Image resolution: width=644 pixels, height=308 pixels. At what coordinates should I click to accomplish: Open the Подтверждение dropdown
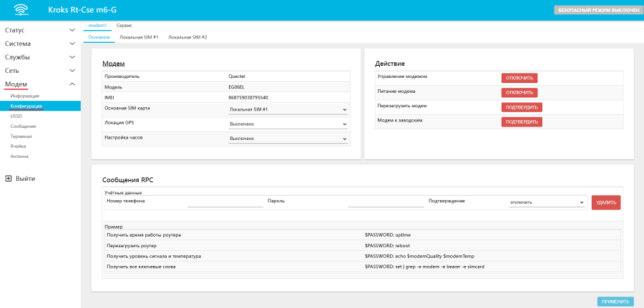547,202
